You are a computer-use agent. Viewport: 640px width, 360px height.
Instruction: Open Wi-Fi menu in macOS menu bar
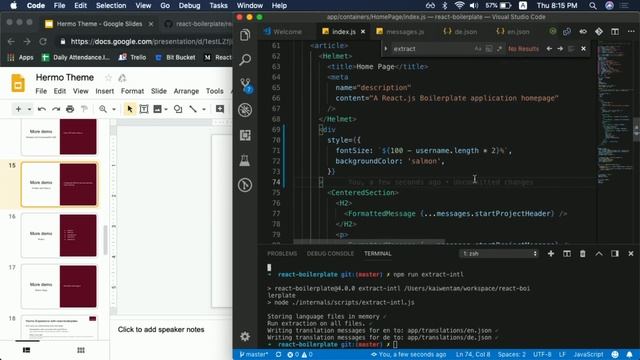459,6
